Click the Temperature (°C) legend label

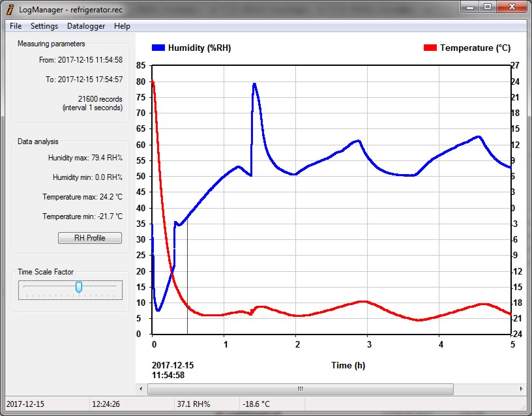(475, 48)
